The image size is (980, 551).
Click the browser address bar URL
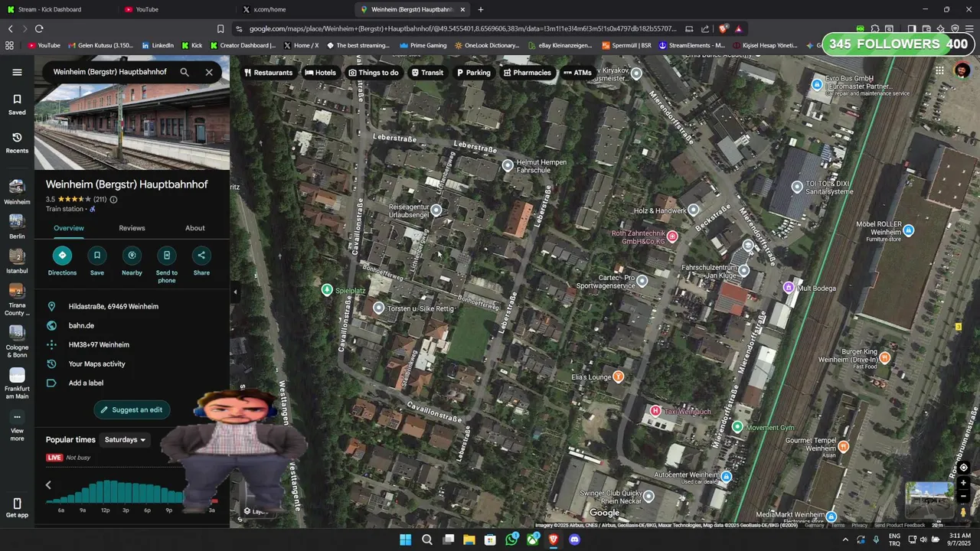[x=462, y=29]
